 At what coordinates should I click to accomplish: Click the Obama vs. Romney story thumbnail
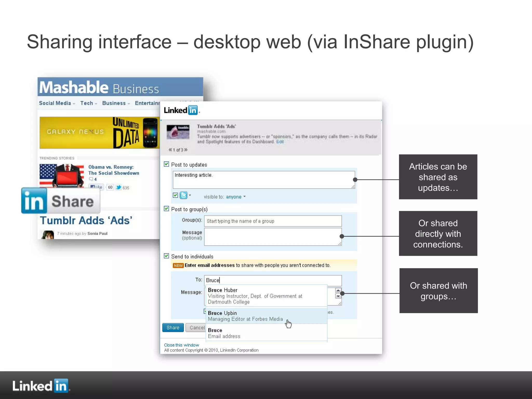tap(62, 176)
